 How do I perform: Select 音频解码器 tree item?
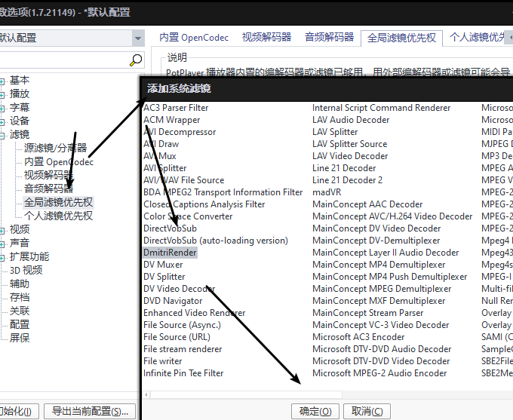[48, 189]
